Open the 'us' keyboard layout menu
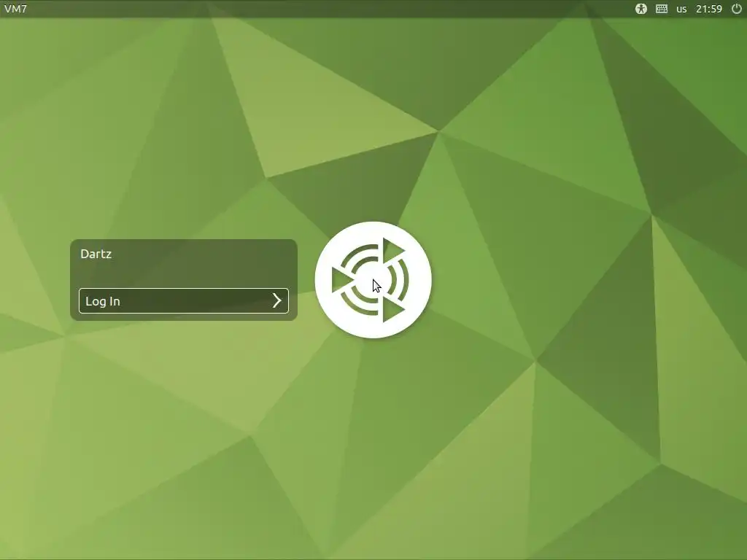Viewport: 747px width, 560px height. (x=681, y=9)
